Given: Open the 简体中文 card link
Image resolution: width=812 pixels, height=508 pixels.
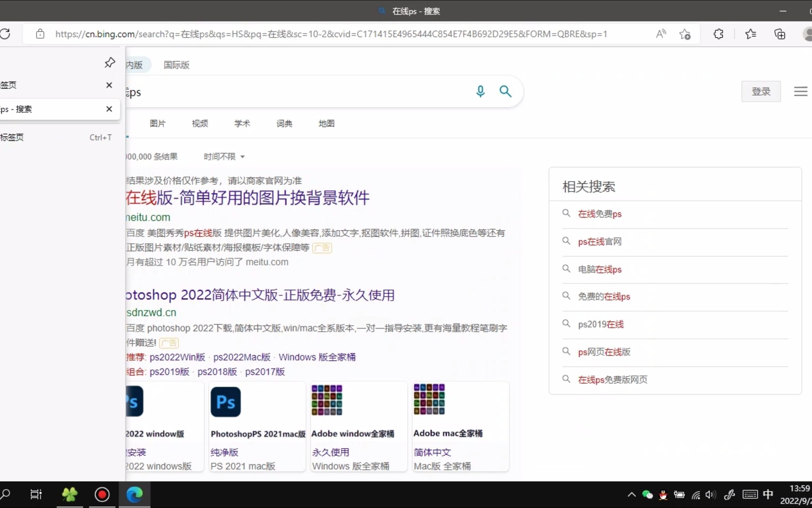Looking at the screenshot, I should (432, 452).
